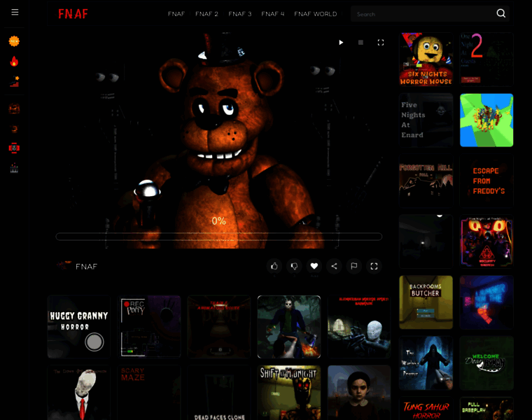The height and width of the screenshot is (420, 532).
Task: Open Huggy Granny Horror game
Action: point(78,327)
